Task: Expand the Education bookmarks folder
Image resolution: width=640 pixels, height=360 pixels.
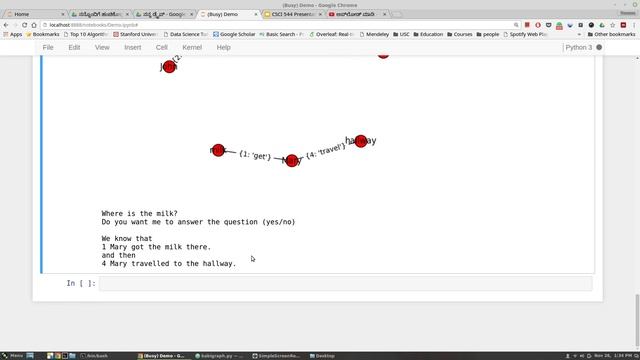Action: point(428,34)
